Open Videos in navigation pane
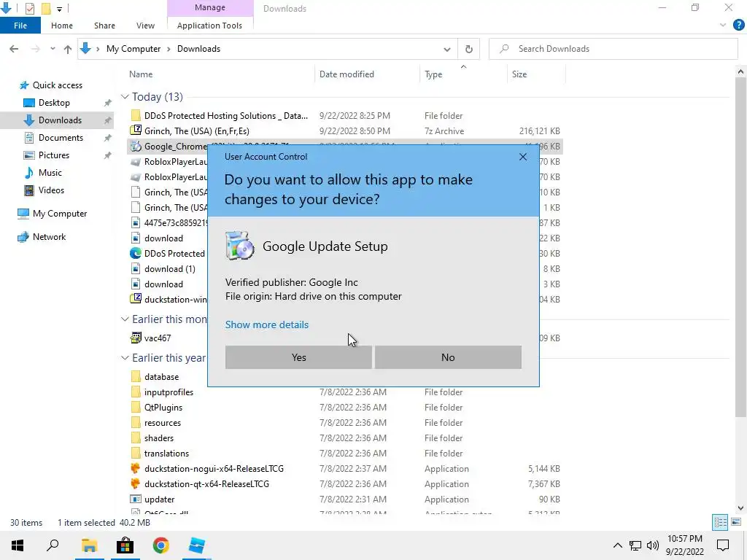This screenshot has width=747, height=560. (x=51, y=190)
